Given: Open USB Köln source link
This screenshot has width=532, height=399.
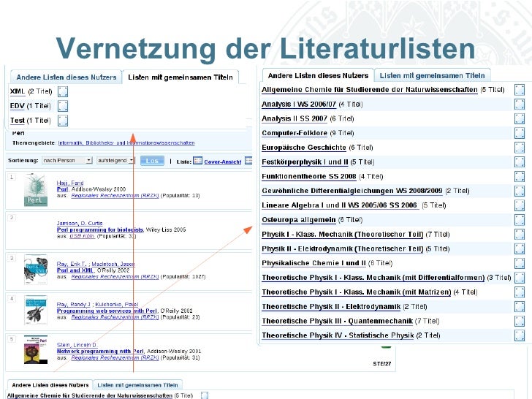Looking at the screenshot, I should point(82,236).
